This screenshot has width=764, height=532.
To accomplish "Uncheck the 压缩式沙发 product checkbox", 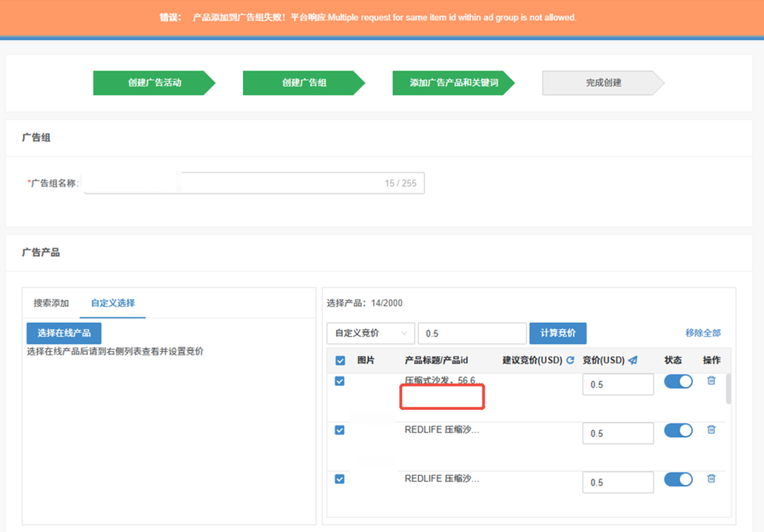I will click(340, 381).
